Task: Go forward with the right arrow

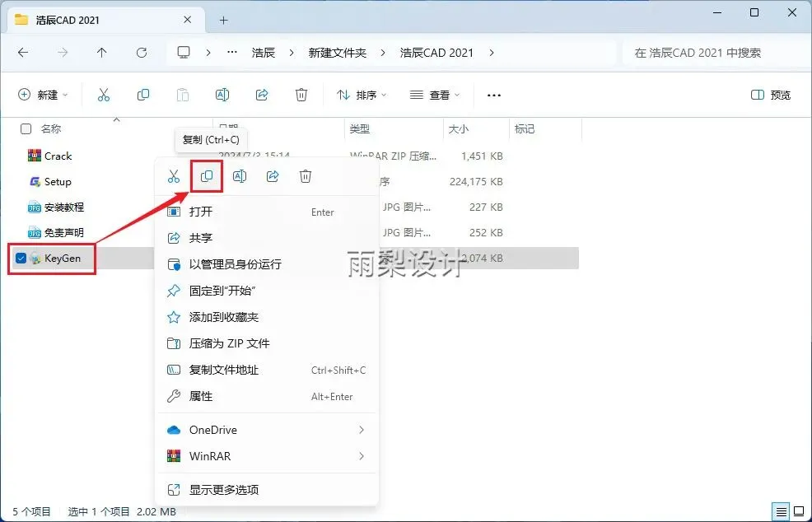Action: 63,53
